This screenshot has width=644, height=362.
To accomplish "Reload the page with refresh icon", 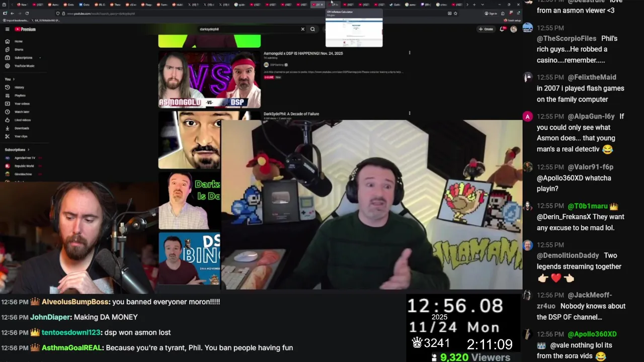I will coord(27,14).
